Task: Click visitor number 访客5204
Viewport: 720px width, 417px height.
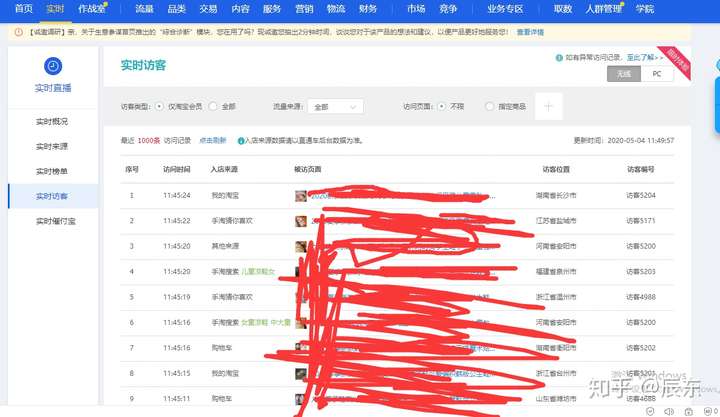Action: (x=641, y=196)
